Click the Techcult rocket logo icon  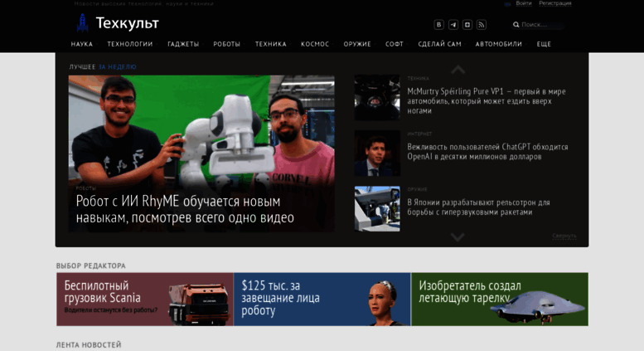[83, 22]
